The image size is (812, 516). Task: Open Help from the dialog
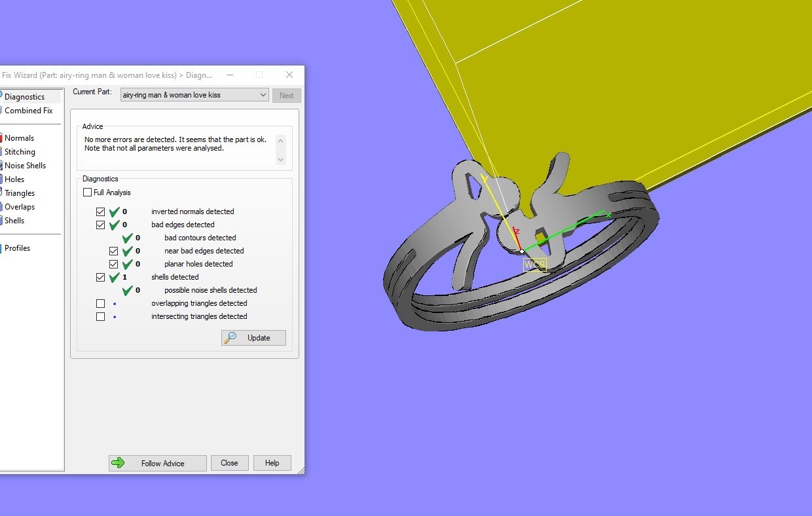point(272,463)
